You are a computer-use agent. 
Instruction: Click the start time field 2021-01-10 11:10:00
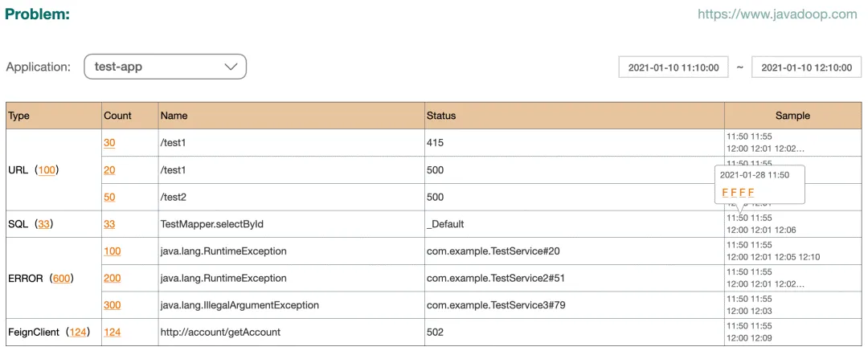point(672,67)
